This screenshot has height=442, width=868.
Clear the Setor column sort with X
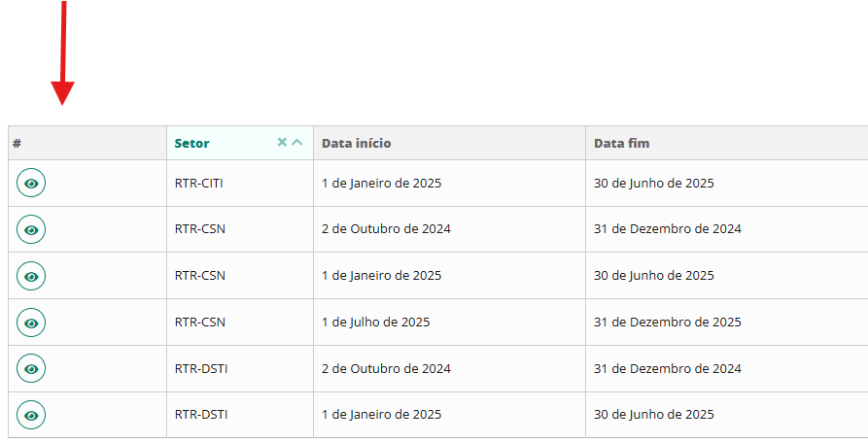point(282,143)
